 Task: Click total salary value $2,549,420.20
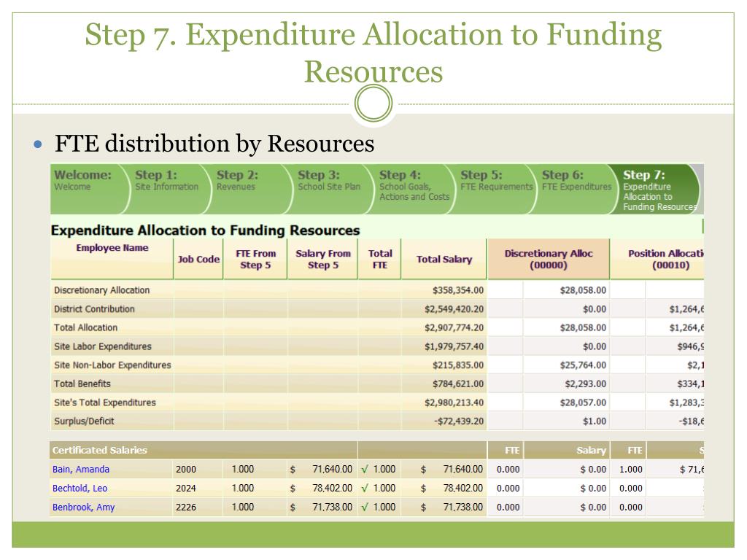[454, 309]
